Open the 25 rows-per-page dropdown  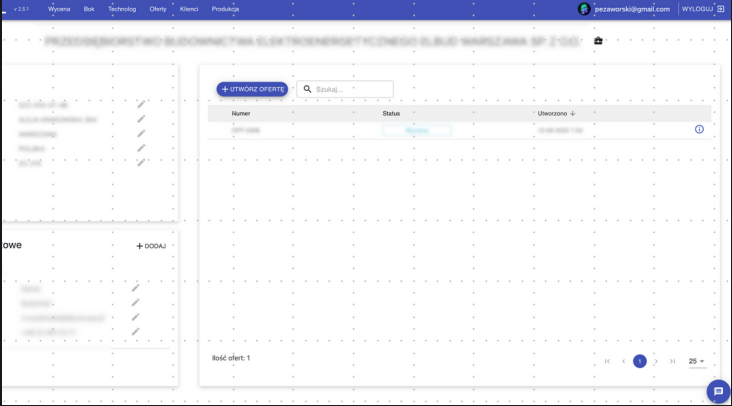coord(697,361)
